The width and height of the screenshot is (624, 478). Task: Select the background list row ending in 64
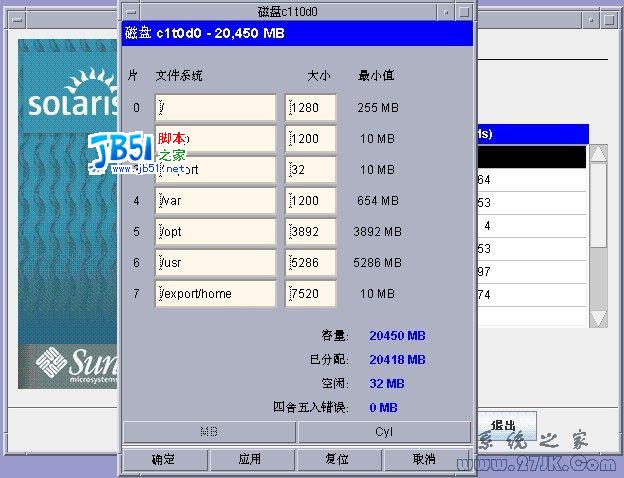[532, 180]
